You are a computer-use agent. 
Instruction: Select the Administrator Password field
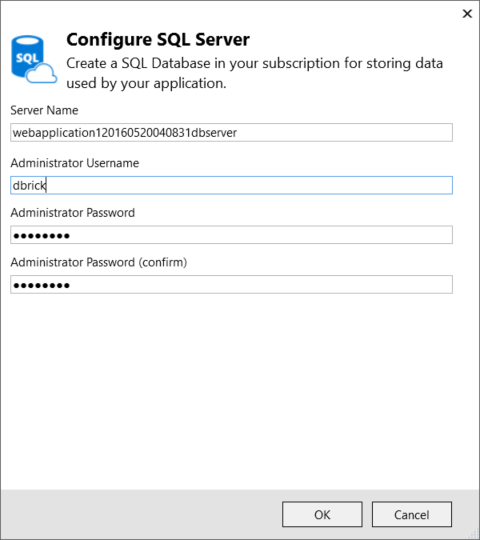point(231,235)
